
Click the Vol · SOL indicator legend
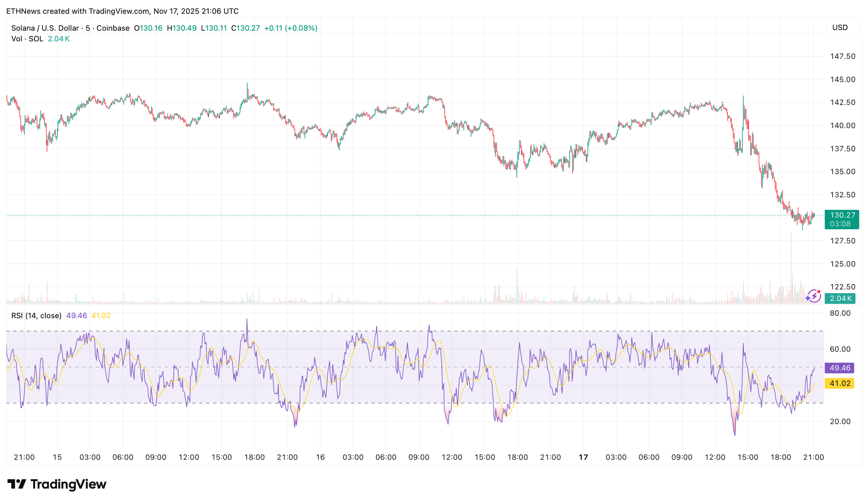point(27,39)
